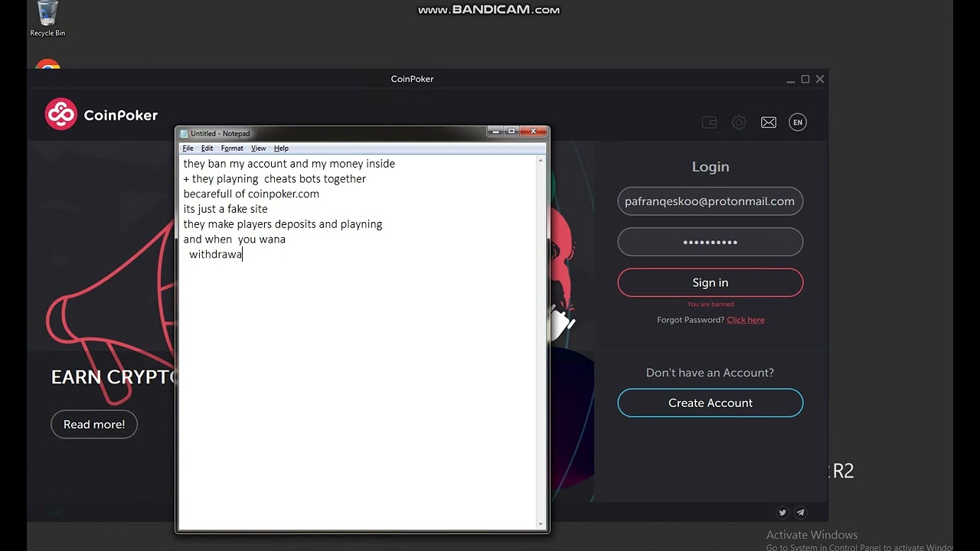Open the Format menu in Notepad

coord(232,148)
